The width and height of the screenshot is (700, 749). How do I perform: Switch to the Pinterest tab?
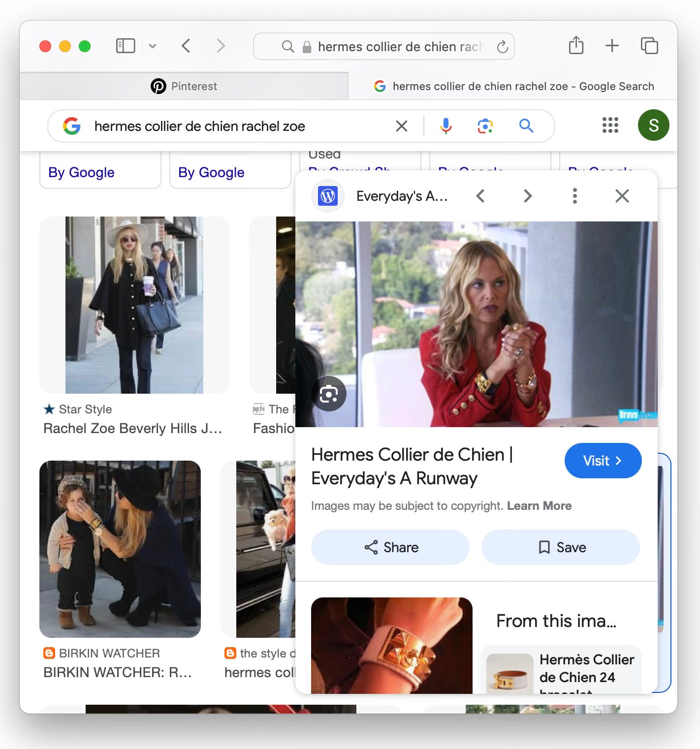pyautogui.click(x=184, y=86)
